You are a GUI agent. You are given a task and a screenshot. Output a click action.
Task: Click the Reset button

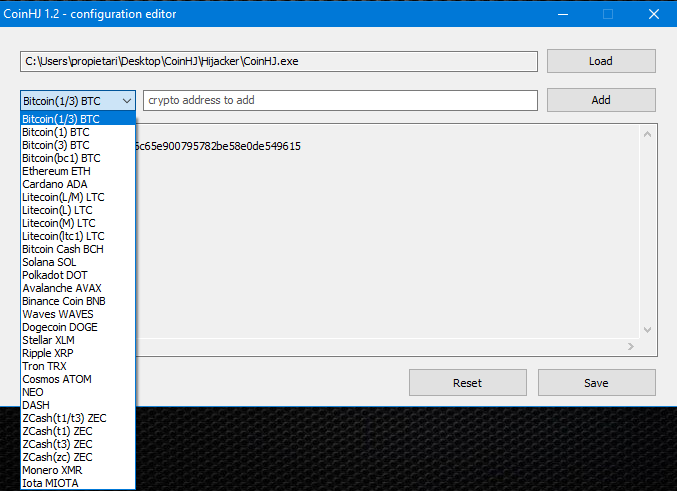coord(468,383)
